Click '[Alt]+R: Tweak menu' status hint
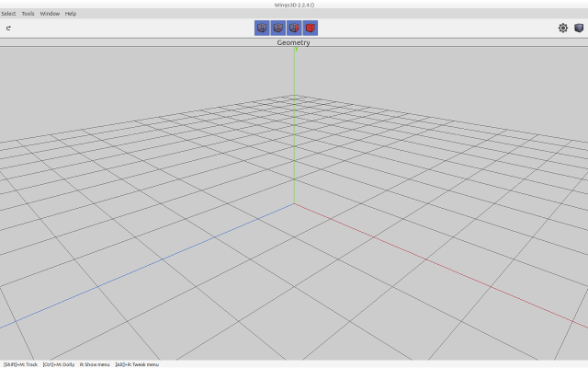 tap(137, 364)
